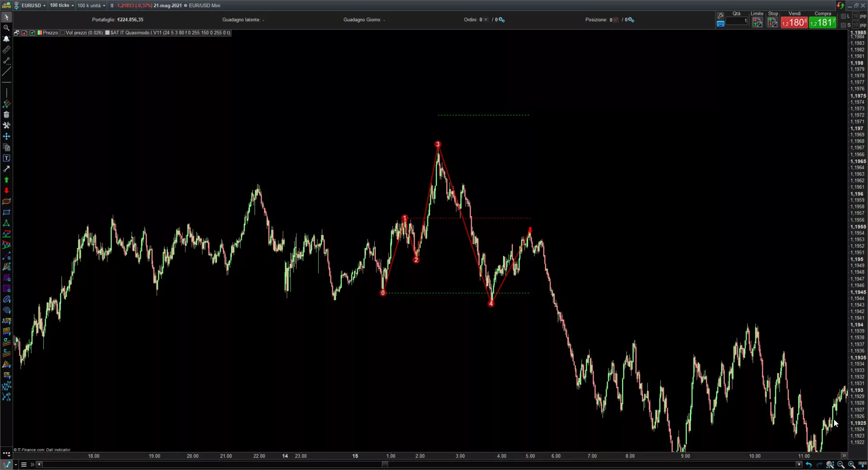Select the ruler measurement tool
The width and height of the screenshot is (868, 470).
click(x=6, y=50)
